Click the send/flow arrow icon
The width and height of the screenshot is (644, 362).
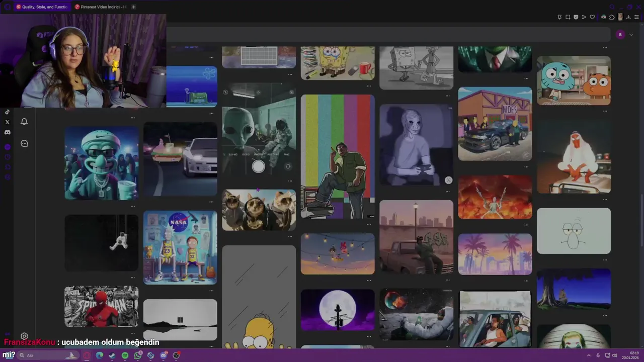(584, 17)
